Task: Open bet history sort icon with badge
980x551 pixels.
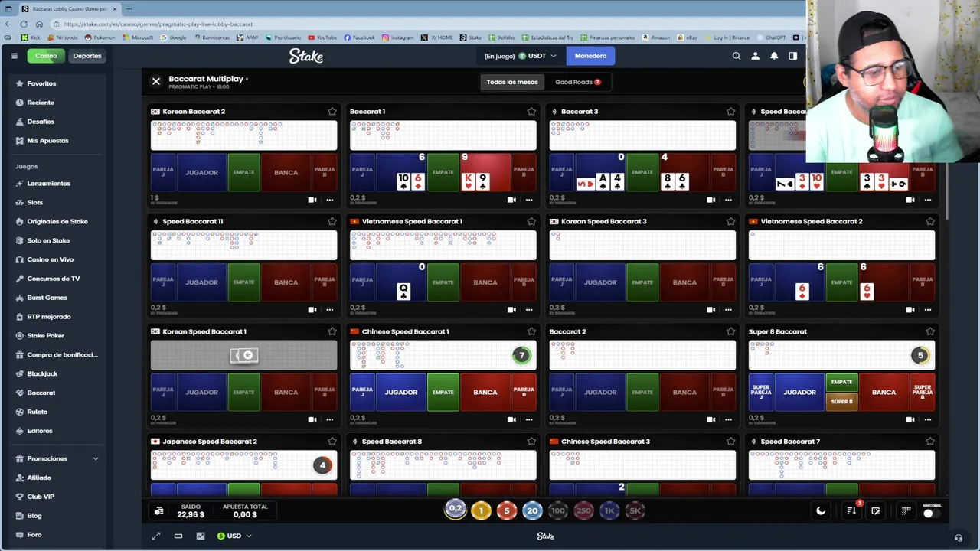Action: pos(851,510)
